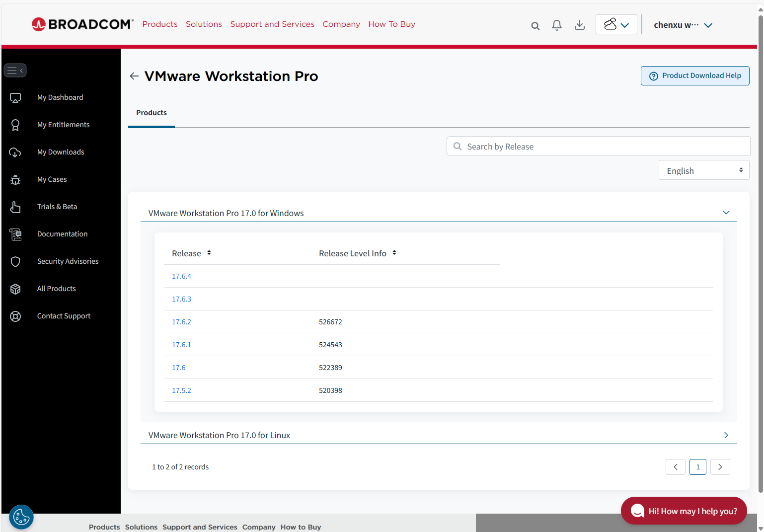Click the download tray icon in the header
Screen dimensions: 764x532
579,25
